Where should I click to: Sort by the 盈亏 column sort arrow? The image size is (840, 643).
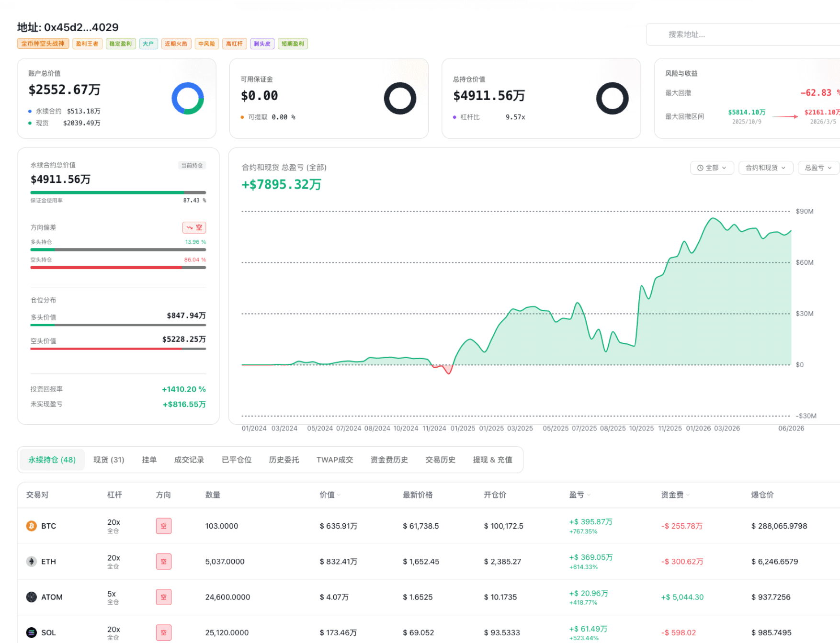pos(589,495)
